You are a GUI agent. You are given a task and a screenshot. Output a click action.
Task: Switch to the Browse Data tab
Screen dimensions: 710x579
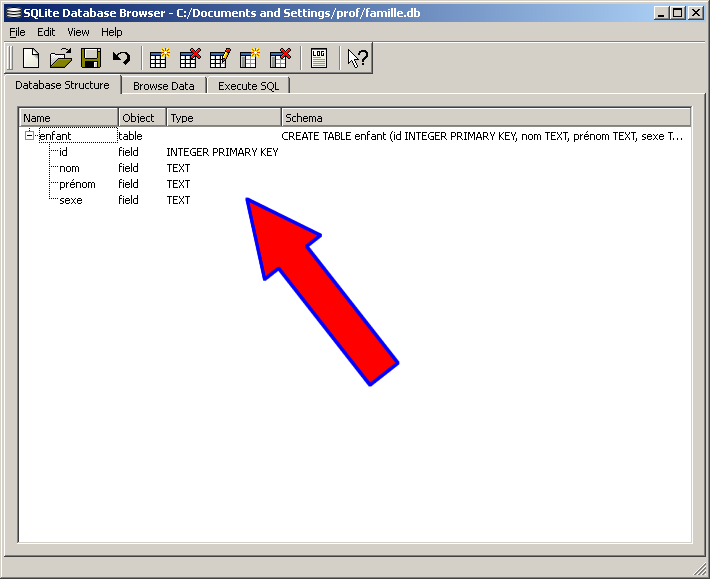[163, 86]
